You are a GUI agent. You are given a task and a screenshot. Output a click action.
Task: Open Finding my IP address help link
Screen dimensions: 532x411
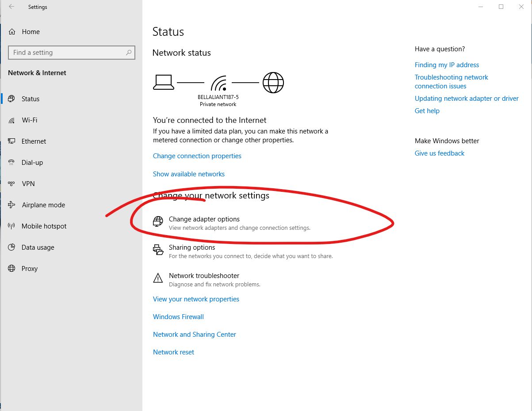(x=447, y=65)
